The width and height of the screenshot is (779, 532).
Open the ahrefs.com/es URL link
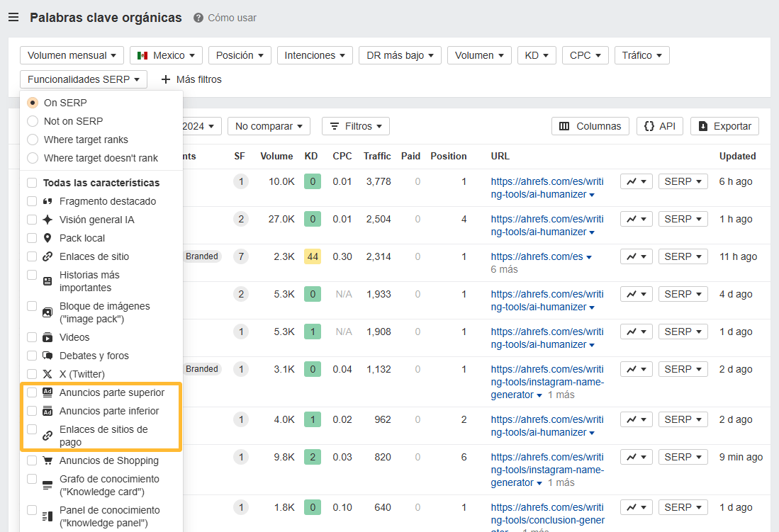[x=537, y=256]
